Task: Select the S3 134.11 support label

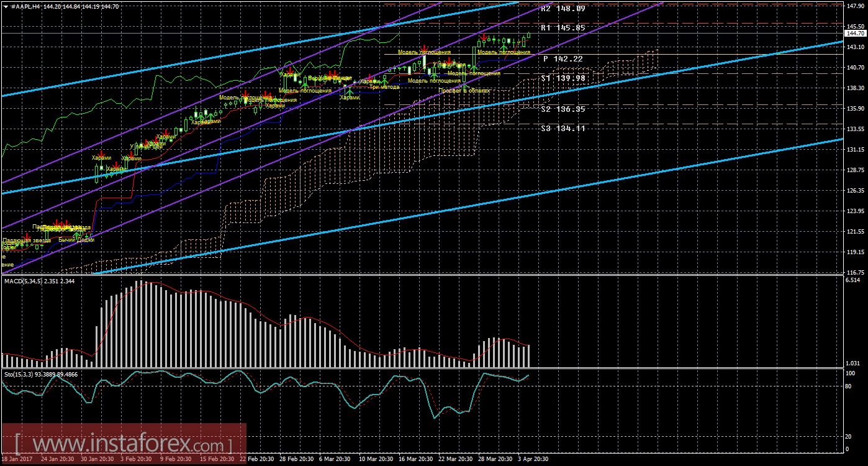Action: [x=563, y=128]
